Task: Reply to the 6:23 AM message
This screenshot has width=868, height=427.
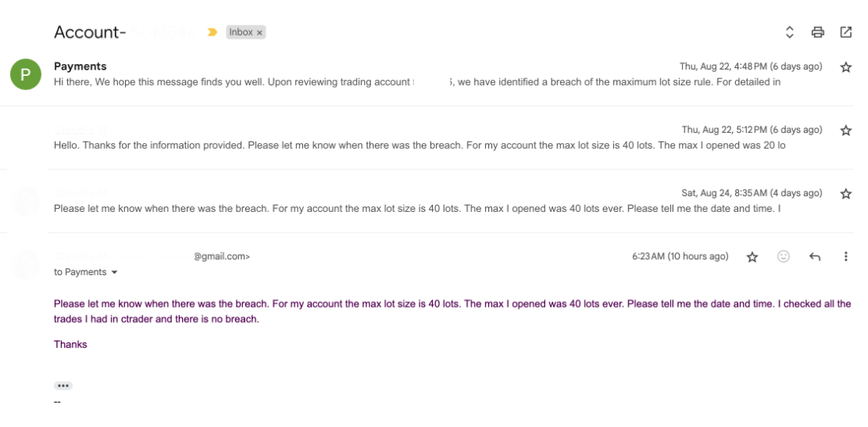Action: pos(815,256)
